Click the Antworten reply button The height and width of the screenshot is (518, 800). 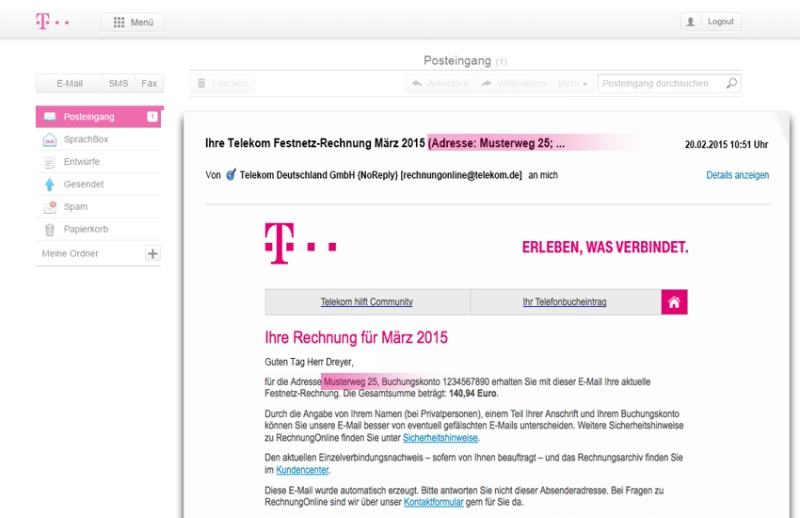tap(440, 83)
